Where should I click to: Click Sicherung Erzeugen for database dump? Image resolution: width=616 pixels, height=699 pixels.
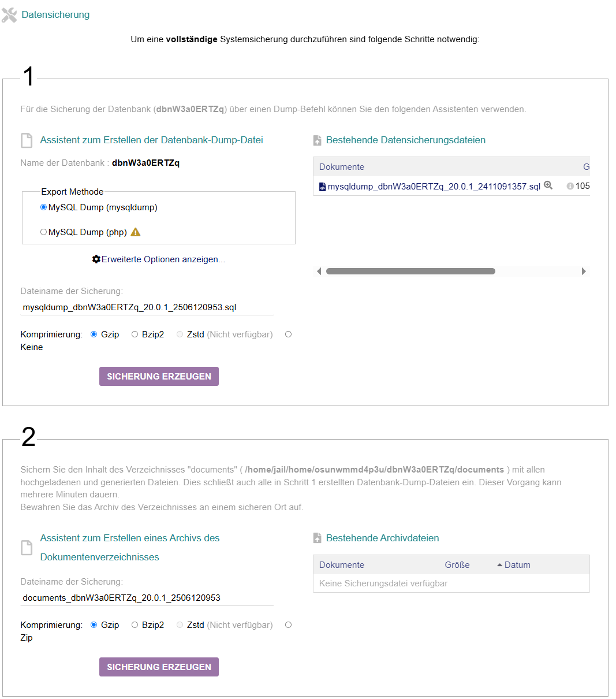pyautogui.click(x=159, y=377)
